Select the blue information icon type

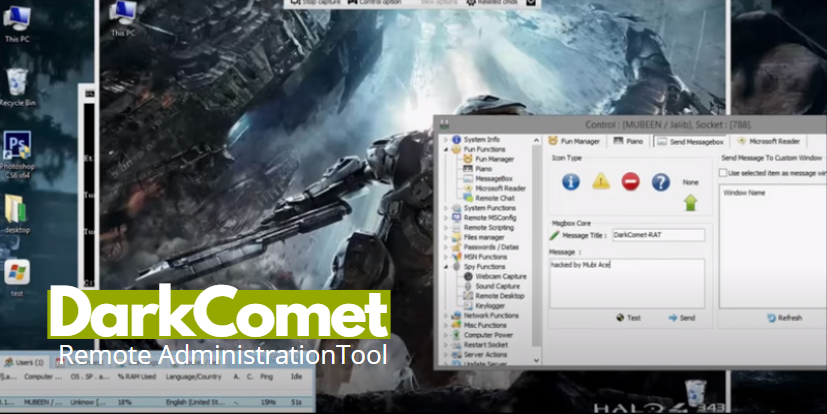(571, 182)
